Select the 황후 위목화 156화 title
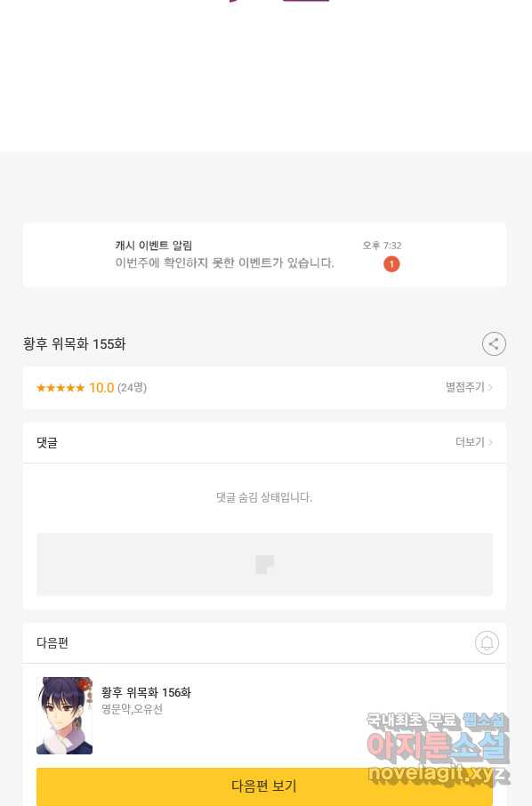Viewport: 532px width, 806px height. click(x=146, y=692)
